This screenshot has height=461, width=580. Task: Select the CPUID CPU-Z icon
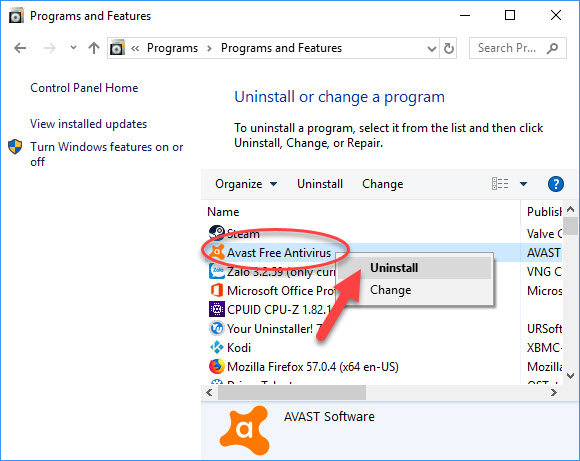coord(216,309)
